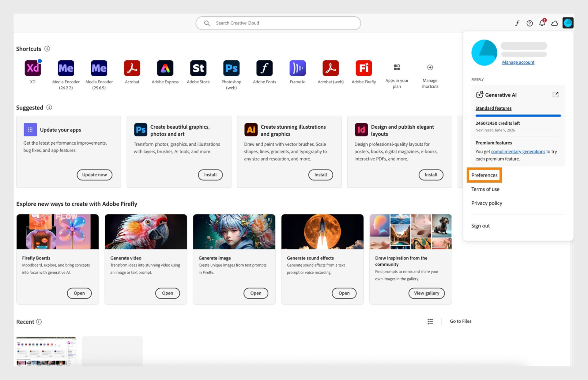This screenshot has height=380, width=588.
Task: Select Sign out in account menu
Action: pos(481,226)
